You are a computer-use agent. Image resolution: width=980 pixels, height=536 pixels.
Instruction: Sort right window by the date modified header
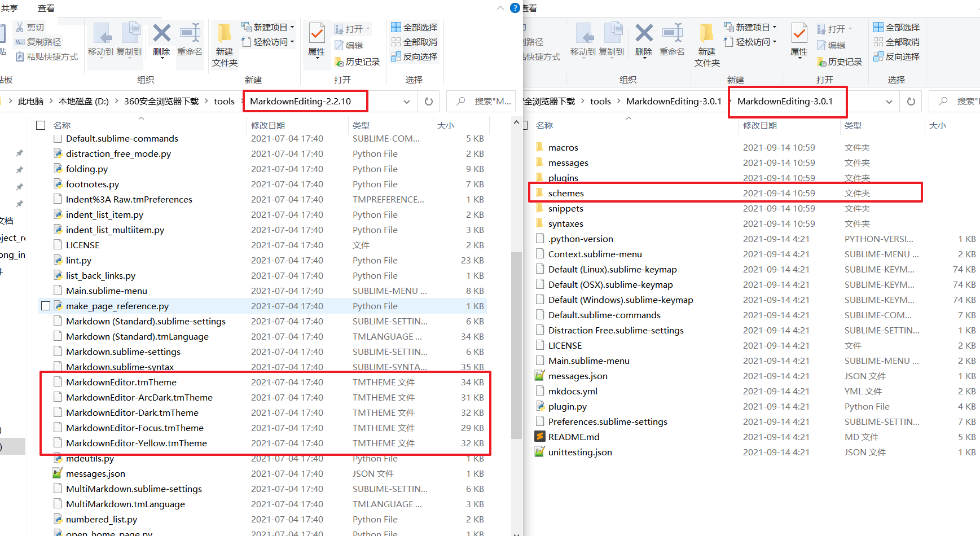click(759, 125)
